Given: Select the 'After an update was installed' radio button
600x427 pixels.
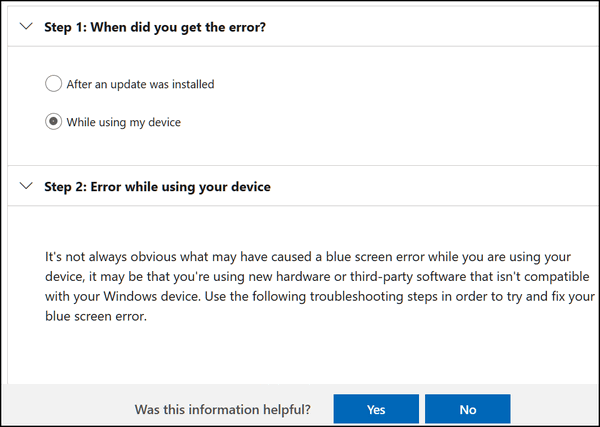Looking at the screenshot, I should coord(53,83).
